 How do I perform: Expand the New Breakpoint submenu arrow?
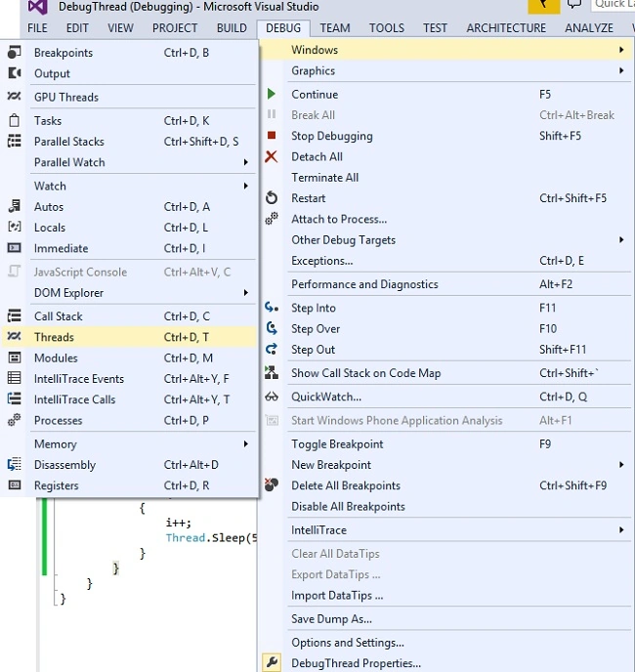621,465
